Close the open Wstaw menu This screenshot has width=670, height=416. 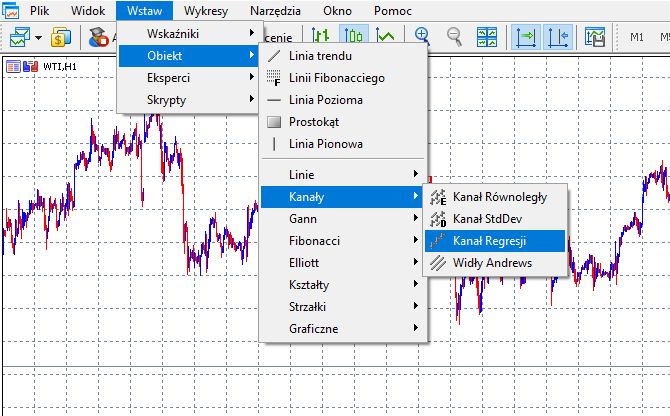click(x=144, y=11)
